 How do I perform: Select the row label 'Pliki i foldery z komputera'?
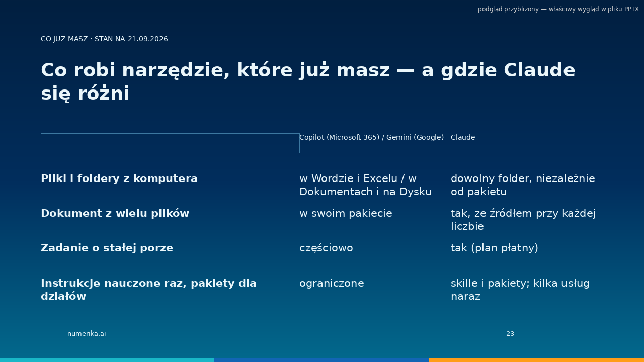pyautogui.click(x=119, y=178)
